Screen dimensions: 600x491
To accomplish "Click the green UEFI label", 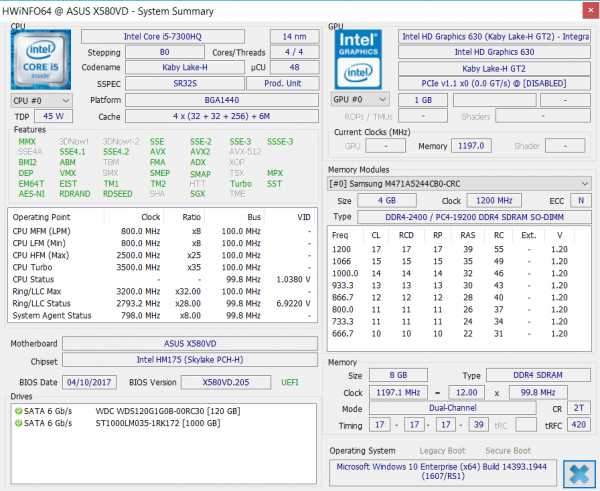I will click(x=290, y=382).
